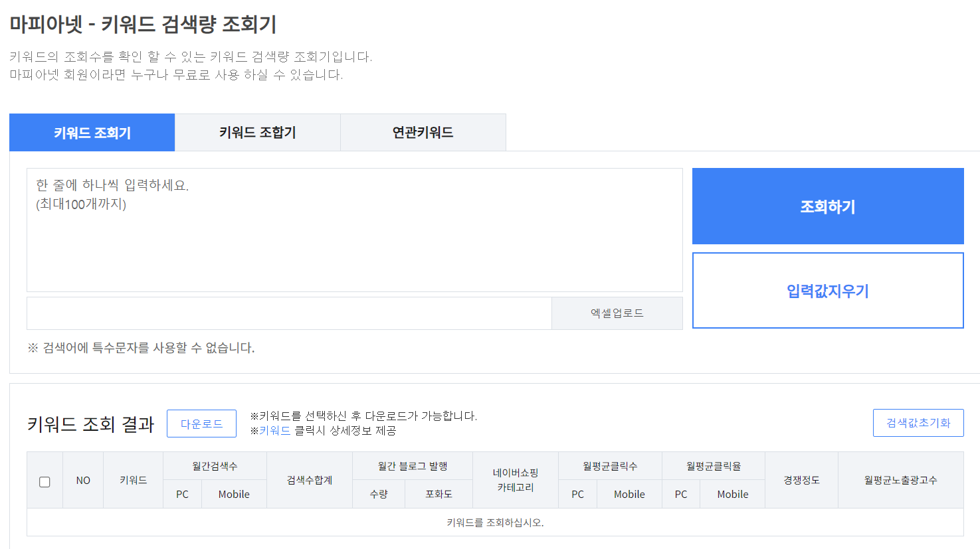Image resolution: width=980 pixels, height=549 pixels.
Task: Click the 포화도 subheader
Action: (439, 495)
